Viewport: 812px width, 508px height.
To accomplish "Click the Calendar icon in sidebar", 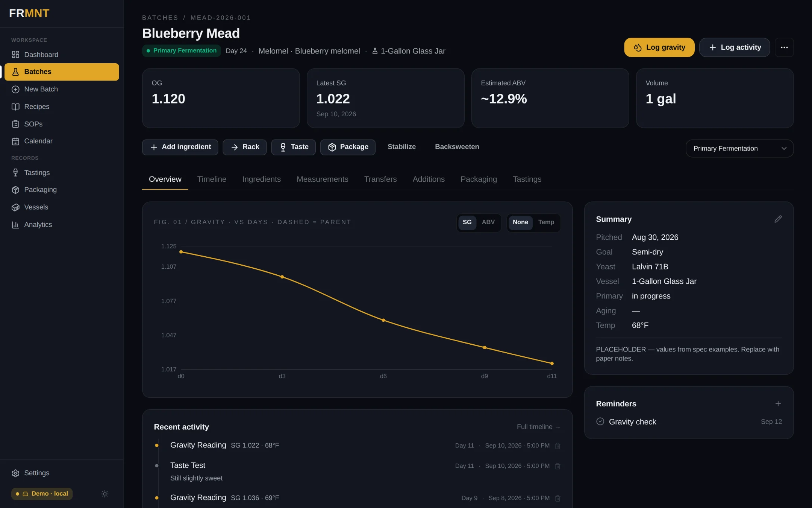I will pos(15,141).
